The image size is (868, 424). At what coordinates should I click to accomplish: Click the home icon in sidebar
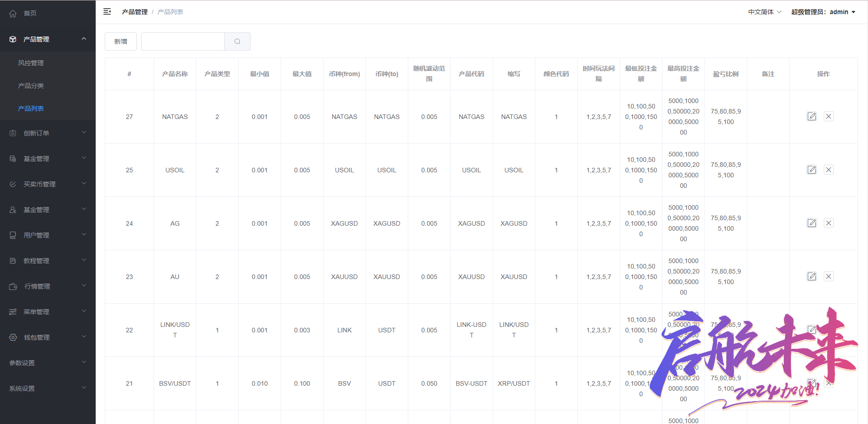tap(13, 13)
